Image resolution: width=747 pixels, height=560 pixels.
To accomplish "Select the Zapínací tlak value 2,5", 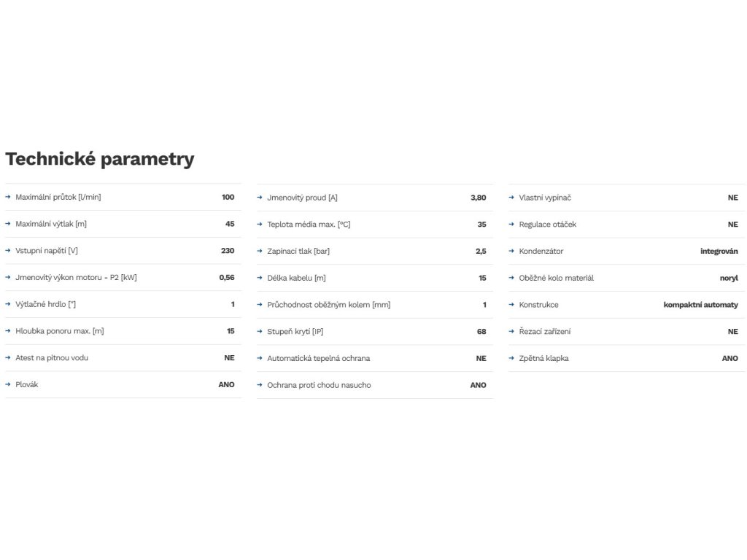I will click(x=481, y=251).
